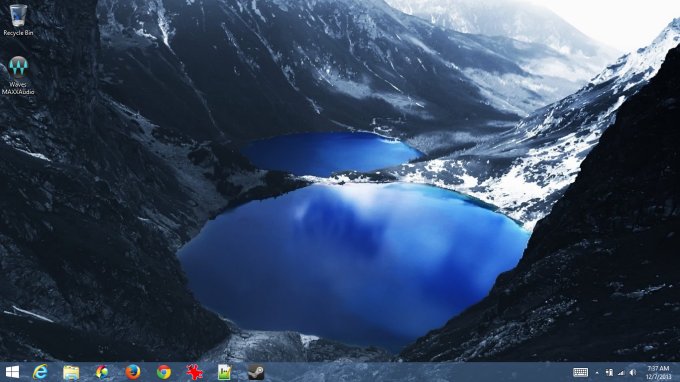The width and height of the screenshot is (680, 382).
Task: Click the multicolored swirl browser taskbar icon
Action: 102,372
